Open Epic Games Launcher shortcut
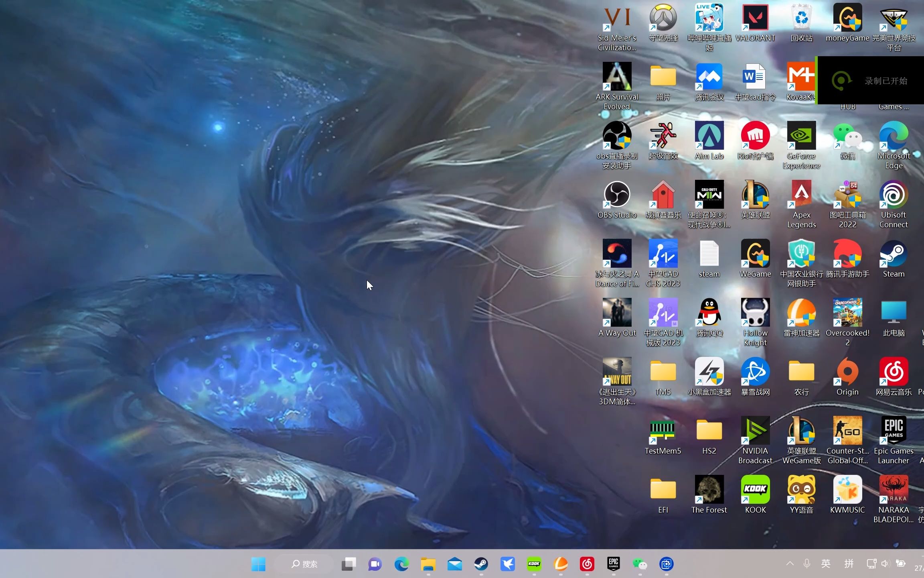 pyautogui.click(x=894, y=429)
